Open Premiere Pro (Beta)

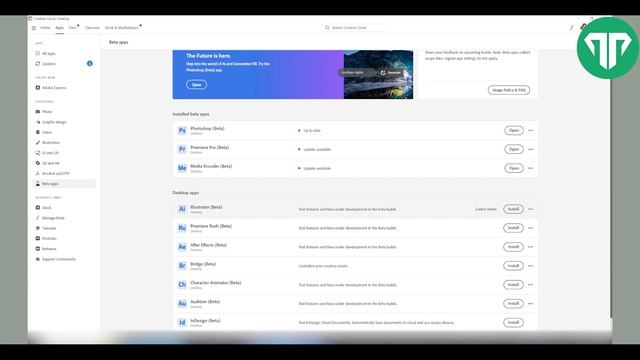pos(514,149)
